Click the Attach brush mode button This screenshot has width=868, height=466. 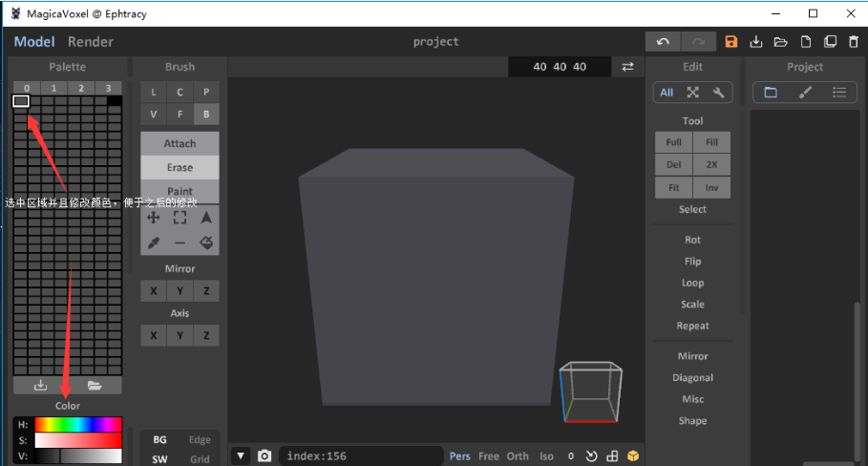coord(180,143)
